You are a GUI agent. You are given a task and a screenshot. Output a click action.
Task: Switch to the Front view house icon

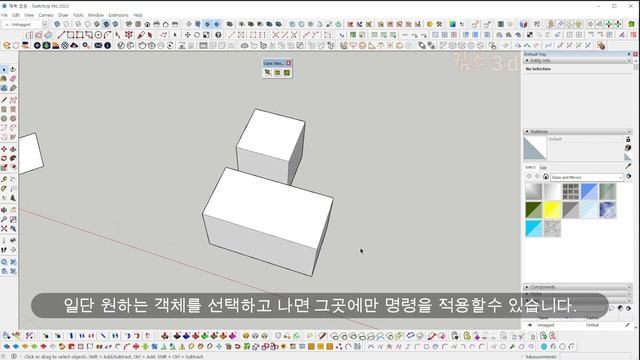(147, 24)
